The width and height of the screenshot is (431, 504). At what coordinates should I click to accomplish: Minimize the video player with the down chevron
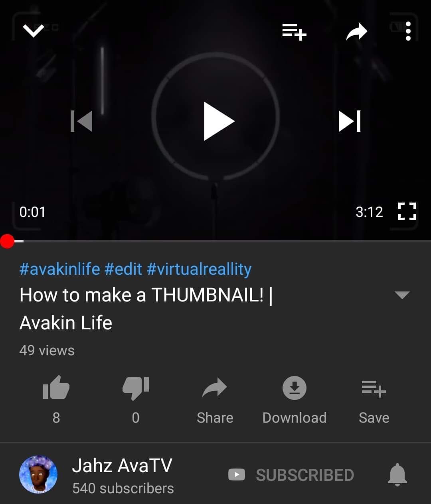coord(34,31)
